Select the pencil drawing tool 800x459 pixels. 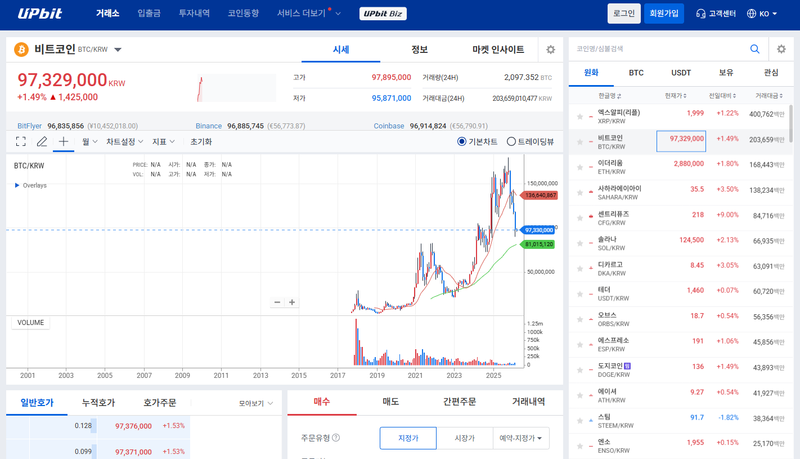tap(42, 142)
